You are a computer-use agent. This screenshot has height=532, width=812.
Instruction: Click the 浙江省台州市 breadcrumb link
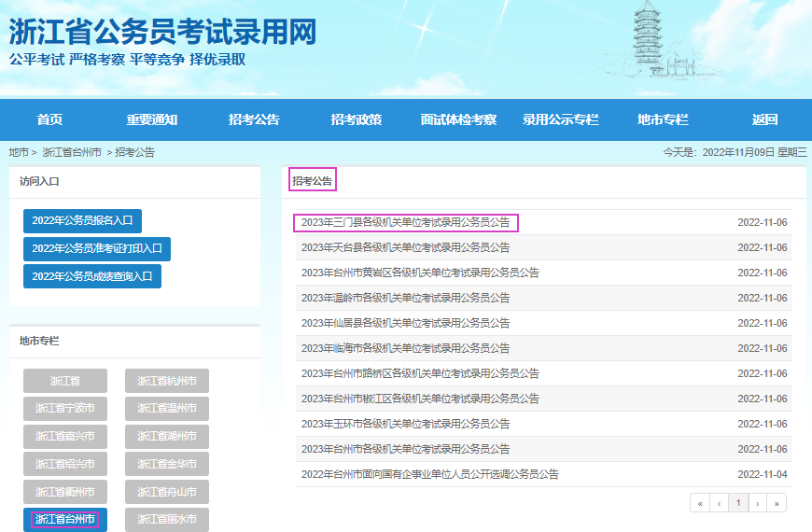coord(72,152)
